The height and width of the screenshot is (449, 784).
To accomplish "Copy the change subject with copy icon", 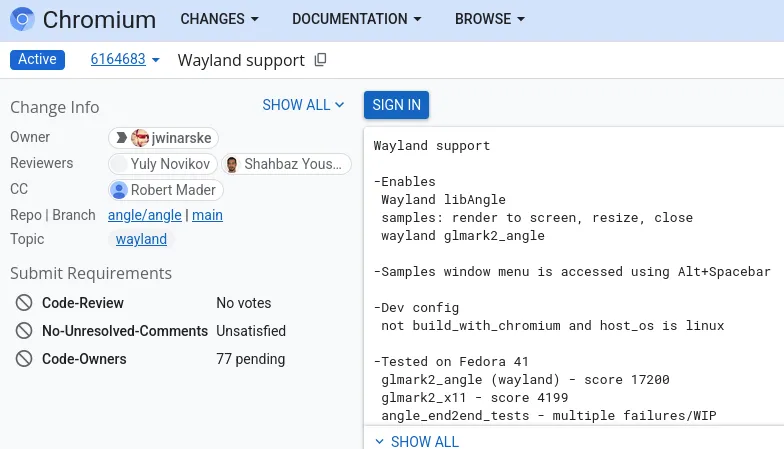I will 321,60.
